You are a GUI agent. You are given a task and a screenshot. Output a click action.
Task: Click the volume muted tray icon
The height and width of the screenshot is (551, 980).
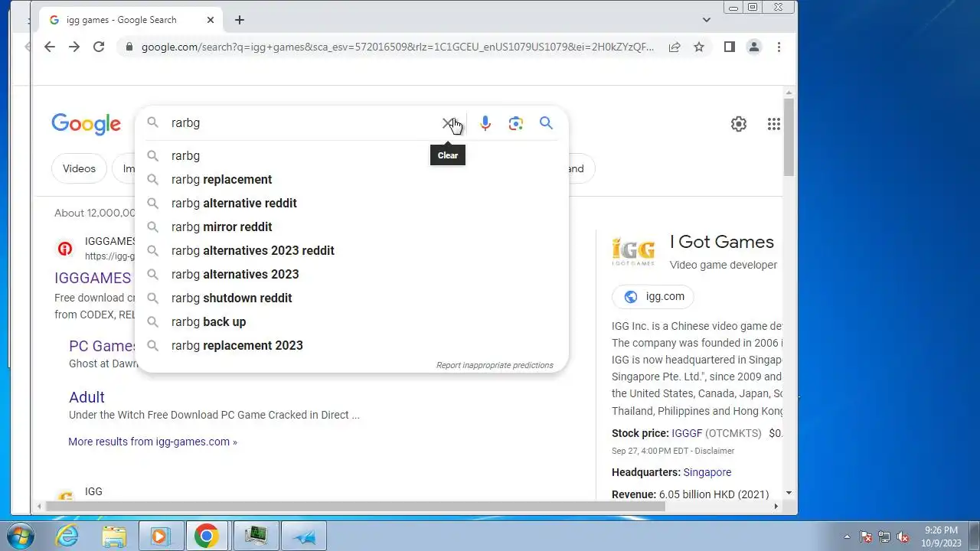click(x=903, y=536)
